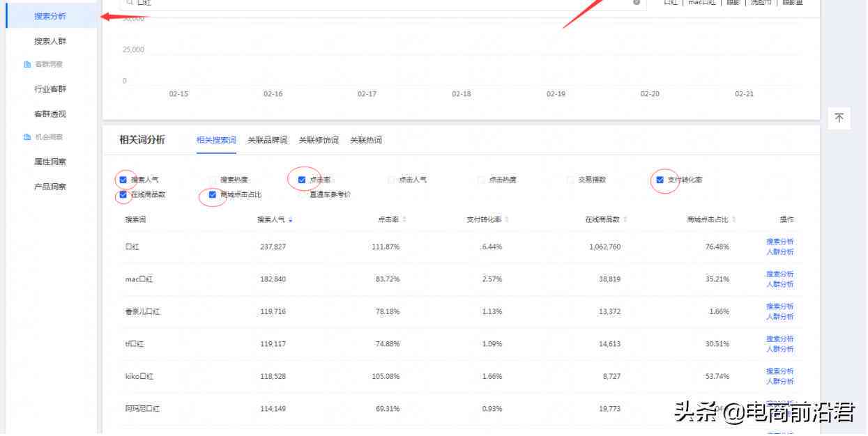Open 行业客群 in the sidebar
This screenshot has width=868, height=436.
coord(50,89)
